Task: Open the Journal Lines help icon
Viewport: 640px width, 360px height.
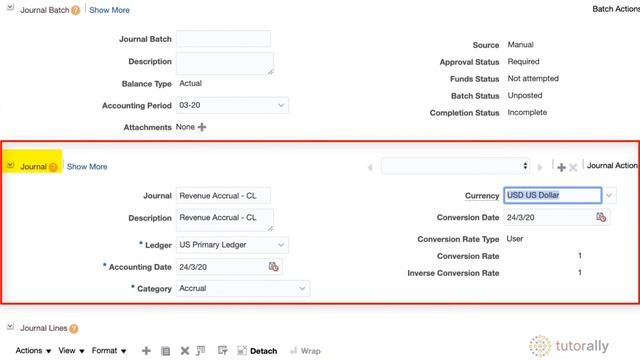Action: [x=73, y=329]
